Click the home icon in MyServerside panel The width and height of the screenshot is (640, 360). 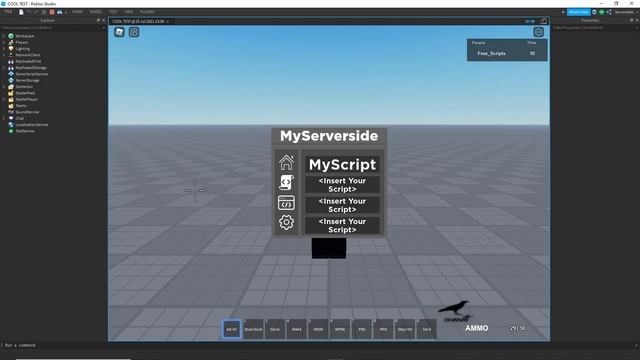point(286,162)
